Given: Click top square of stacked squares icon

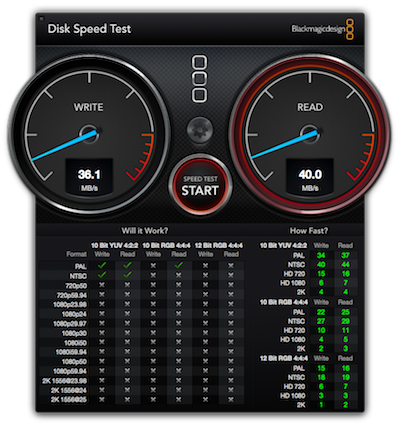Looking at the screenshot, I should (199, 62).
